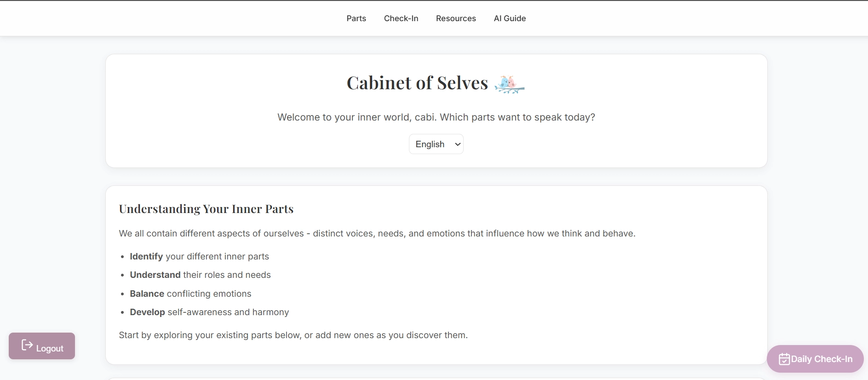The width and height of the screenshot is (868, 380).
Task: Click the Develop self-awareness and harmony bullet
Action: (x=209, y=312)
